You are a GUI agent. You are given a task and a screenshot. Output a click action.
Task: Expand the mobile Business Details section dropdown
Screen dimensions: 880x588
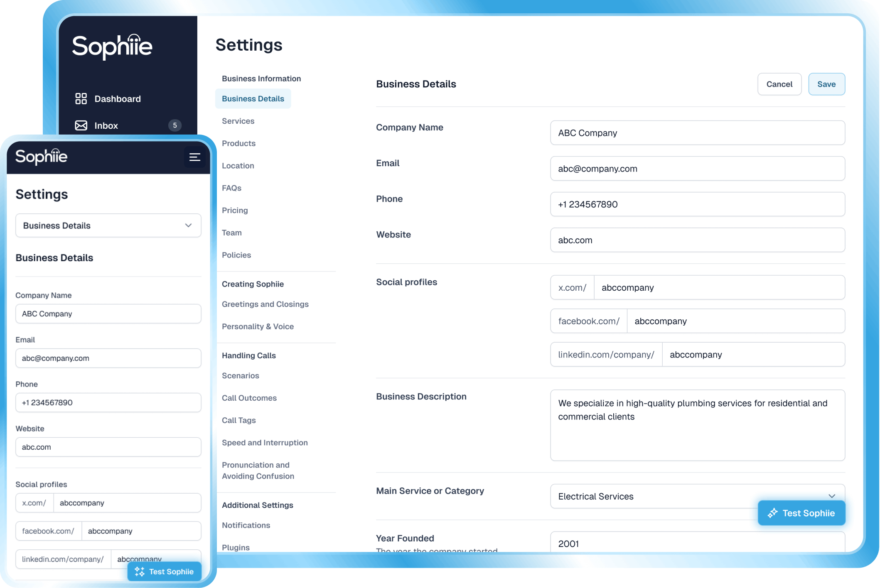coord(108,225)
